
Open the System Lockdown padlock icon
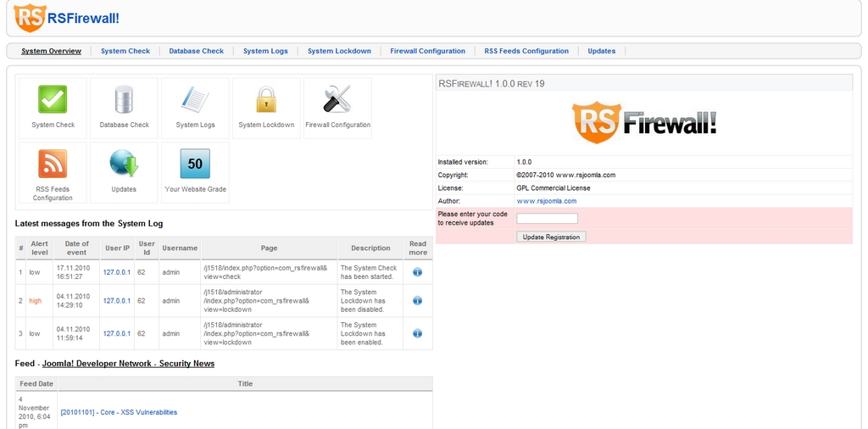(x=266, y=100)
